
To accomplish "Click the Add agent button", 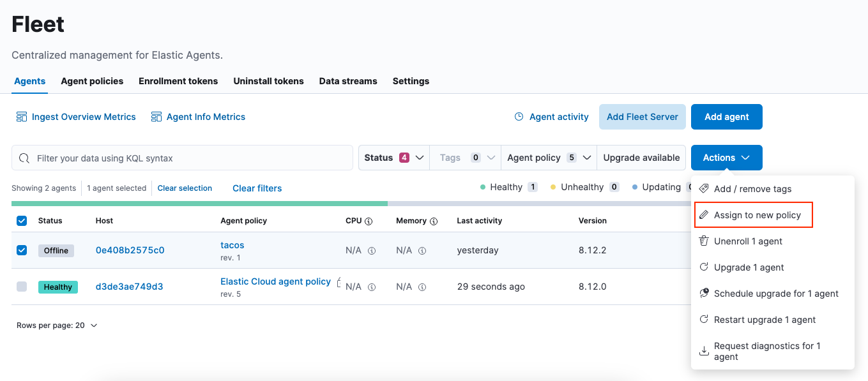I will tap(726, 117).
